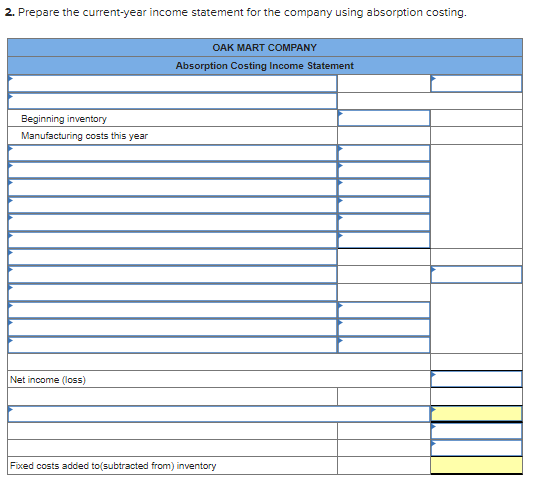Image resolution: width=533 pixels, height=483 pixels.
Task: Click yellow Fixed costs added to inventory cell
Action: pyautogui.click(x=476, y=465)
